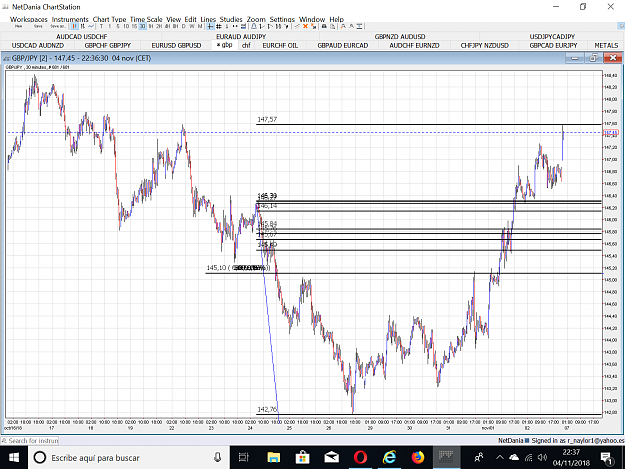Click the 145,10 Fibonacci level label

click(238, 268)
